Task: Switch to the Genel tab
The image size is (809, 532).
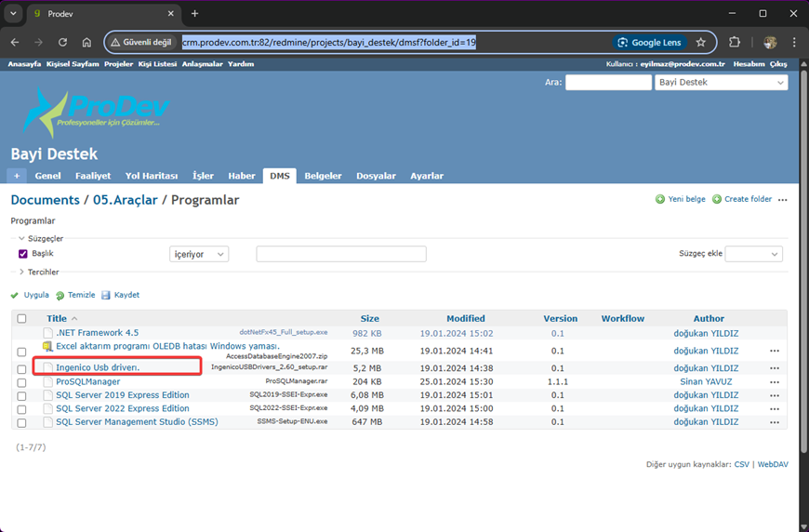Action: [48, 176]
